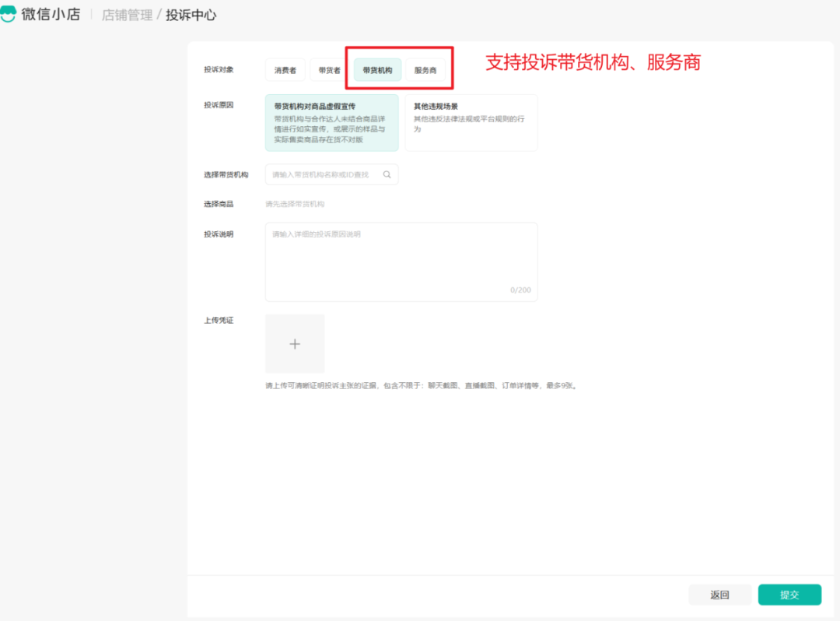Click the upload evidence hint text

pyautogui.click(x=420, y=385)
